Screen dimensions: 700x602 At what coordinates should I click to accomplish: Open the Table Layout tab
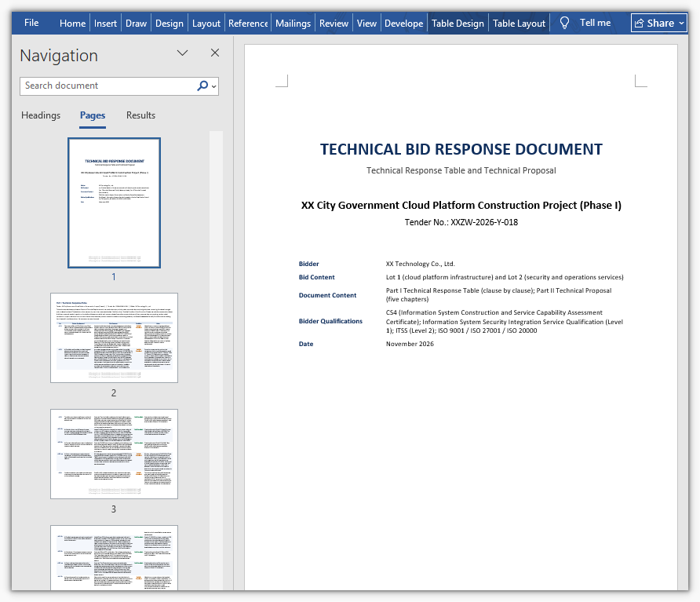pyautogui.click(x=519, y=24)
